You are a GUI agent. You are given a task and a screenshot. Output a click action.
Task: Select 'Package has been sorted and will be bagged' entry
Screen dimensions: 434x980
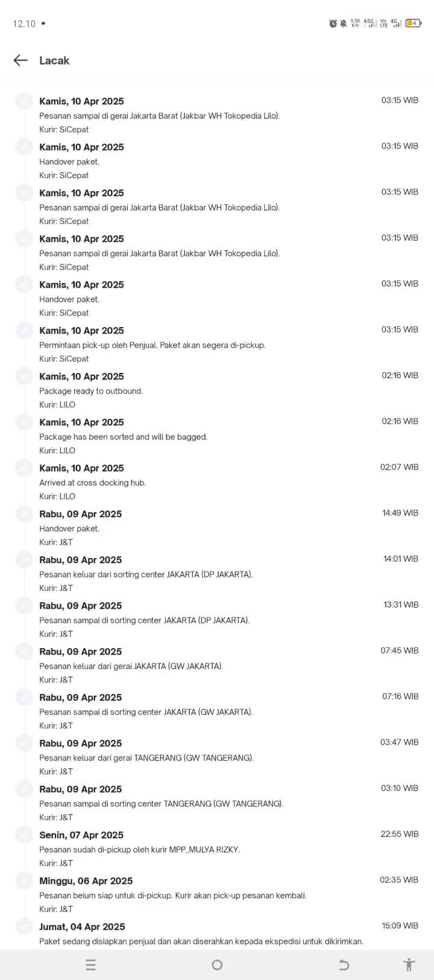(x=228, y=436)
